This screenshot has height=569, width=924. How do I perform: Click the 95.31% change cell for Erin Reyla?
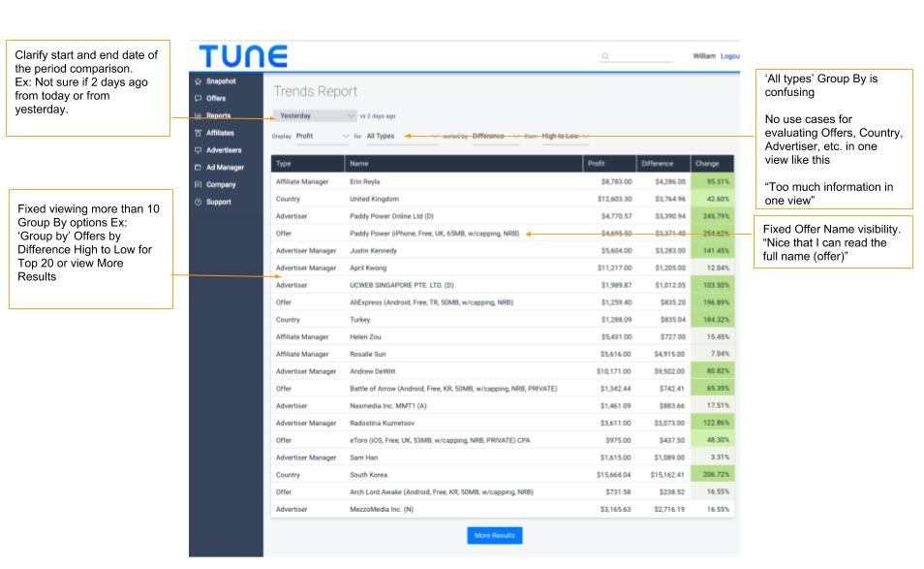coord(713,181)
